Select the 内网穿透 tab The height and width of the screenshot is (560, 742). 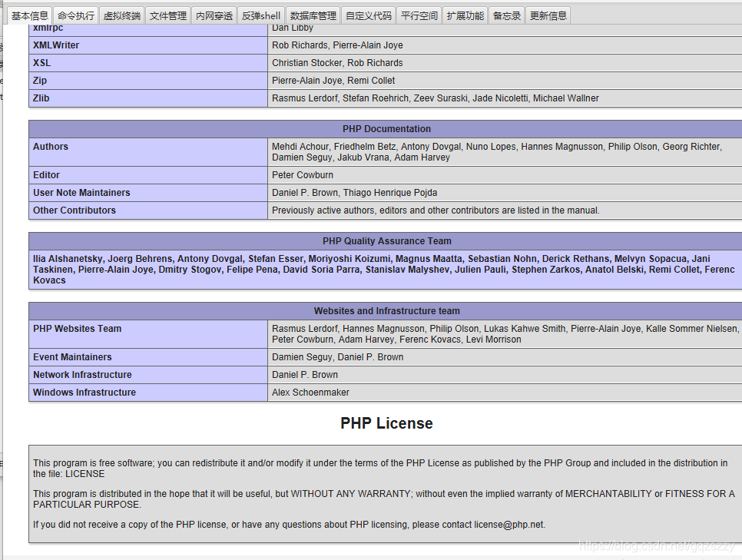[214, 15]
